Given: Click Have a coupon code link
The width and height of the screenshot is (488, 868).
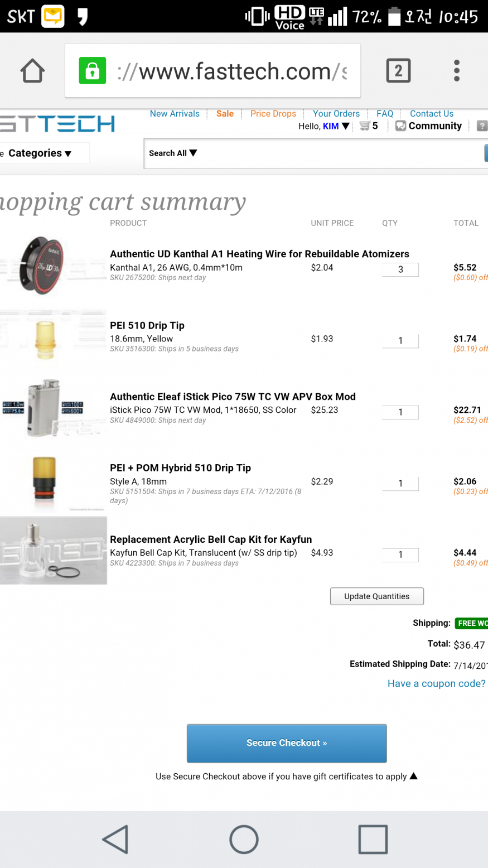Looking at the screenshot, I should click(x=436, y=684).
